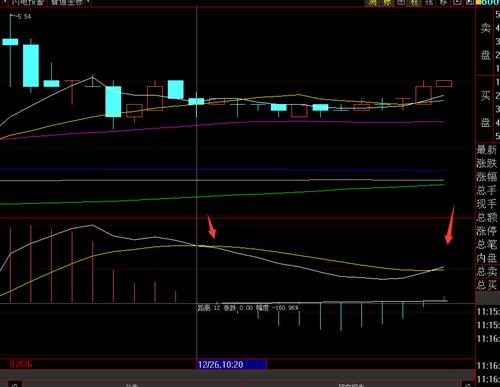Open the 普通坐标 coordinate dropdown
This screenshot has width=500, height=387.
click(69, 2)
